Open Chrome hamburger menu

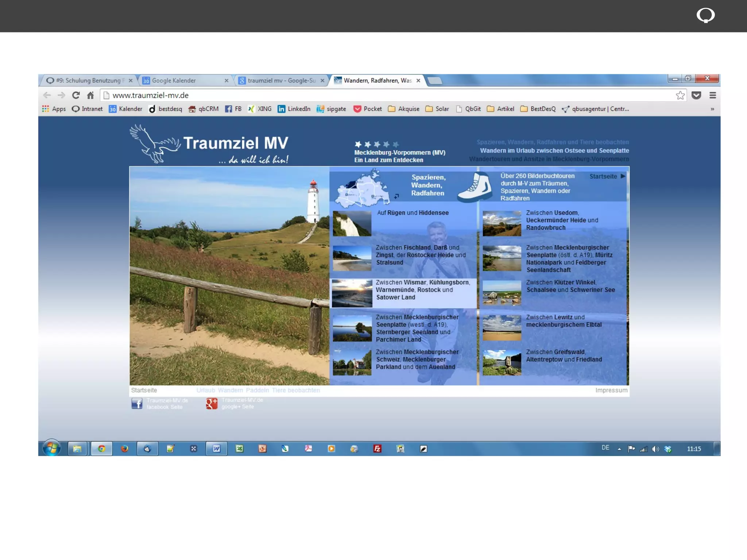[713, 95]
